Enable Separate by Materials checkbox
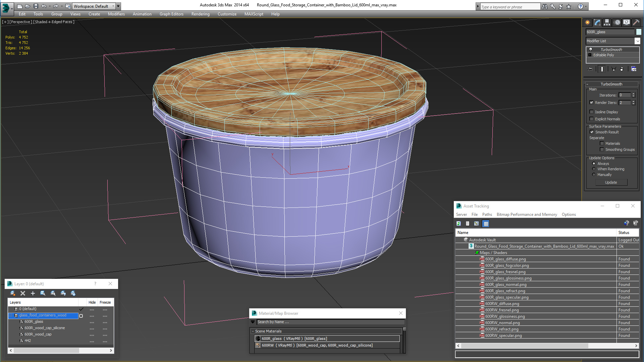644x362 pixels. point(602,143)
